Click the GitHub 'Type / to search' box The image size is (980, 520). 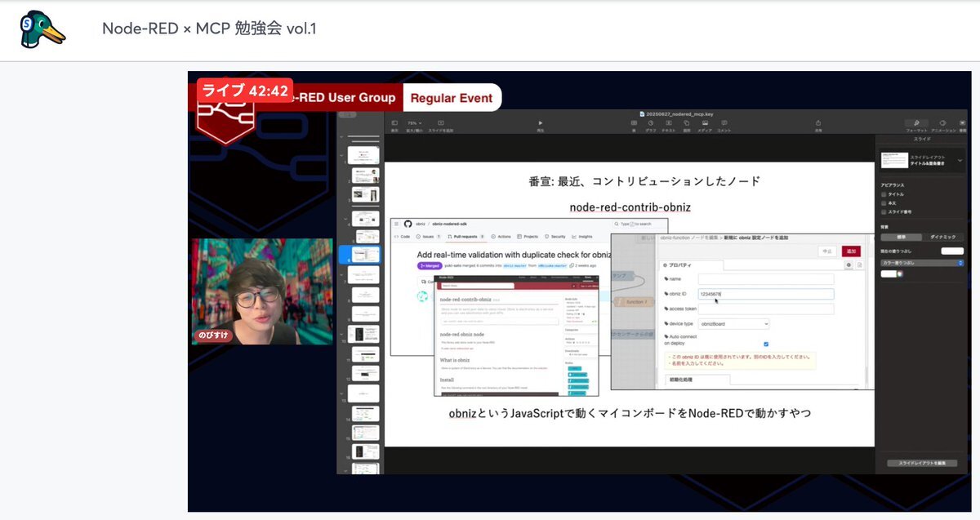coord(639,224)
